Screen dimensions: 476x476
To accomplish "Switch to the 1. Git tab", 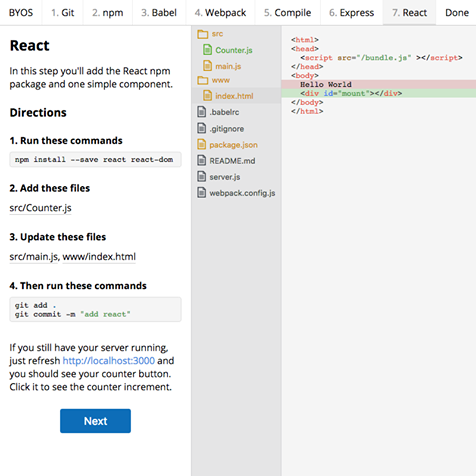I will pyautogui.click(x=63, y=13).
